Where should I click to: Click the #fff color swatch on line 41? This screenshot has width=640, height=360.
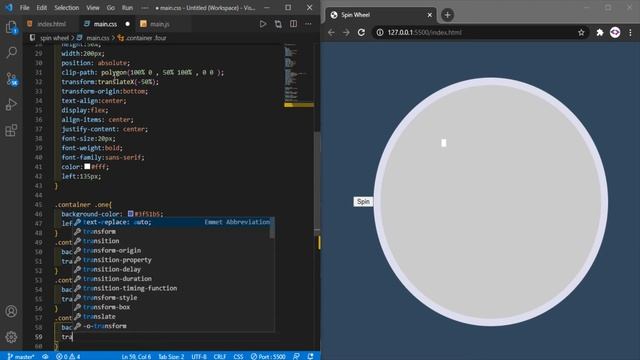click(x=87, y=167)
